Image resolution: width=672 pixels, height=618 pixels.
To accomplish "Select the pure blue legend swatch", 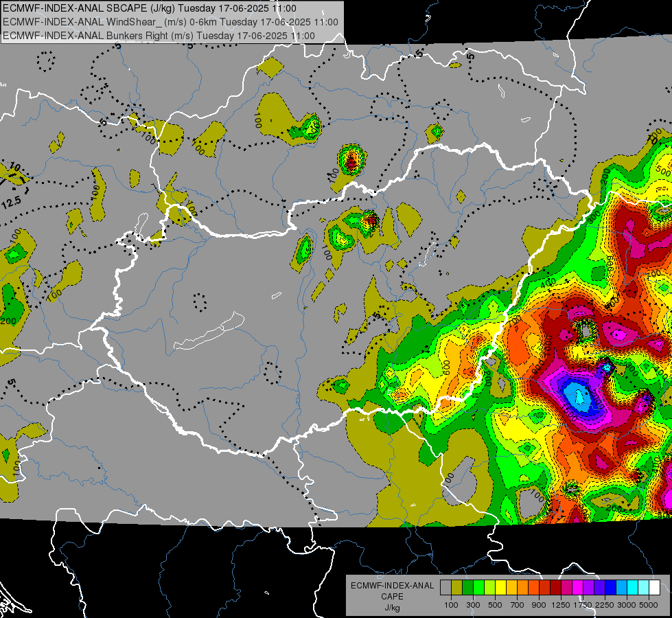I will click(x=611, y=587).
